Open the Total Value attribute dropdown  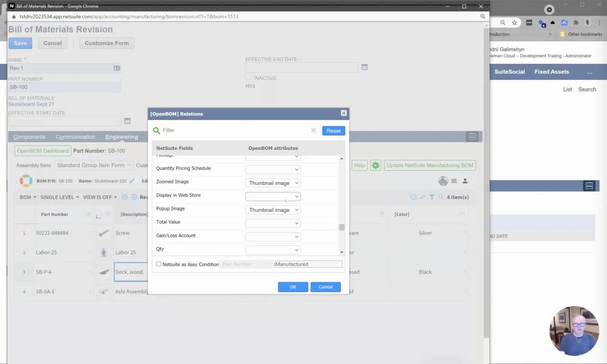273,223
